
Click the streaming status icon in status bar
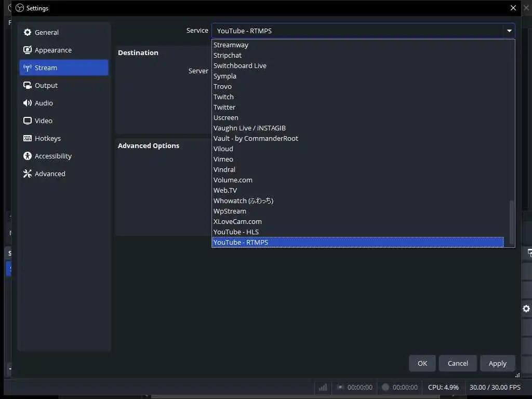[340, 387]
